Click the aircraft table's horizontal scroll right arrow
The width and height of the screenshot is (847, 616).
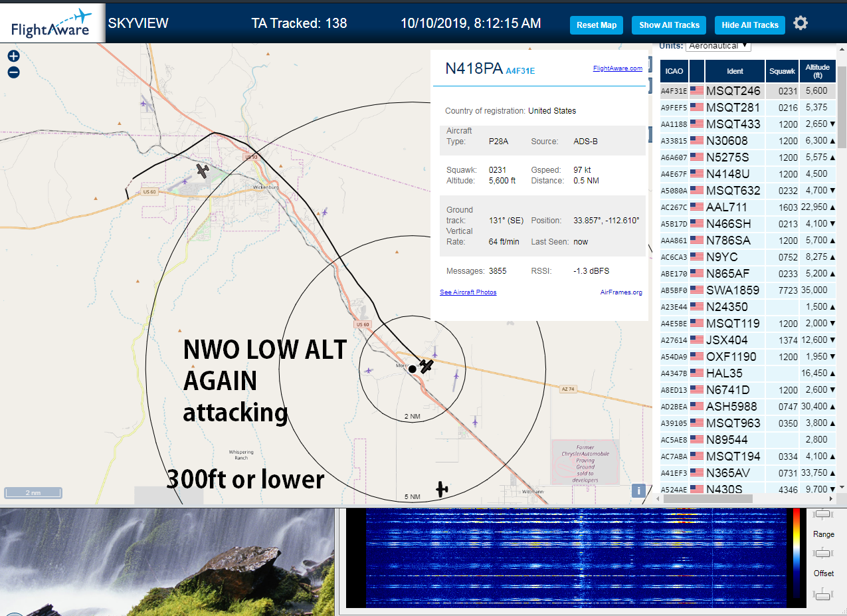tap(830, 498)
